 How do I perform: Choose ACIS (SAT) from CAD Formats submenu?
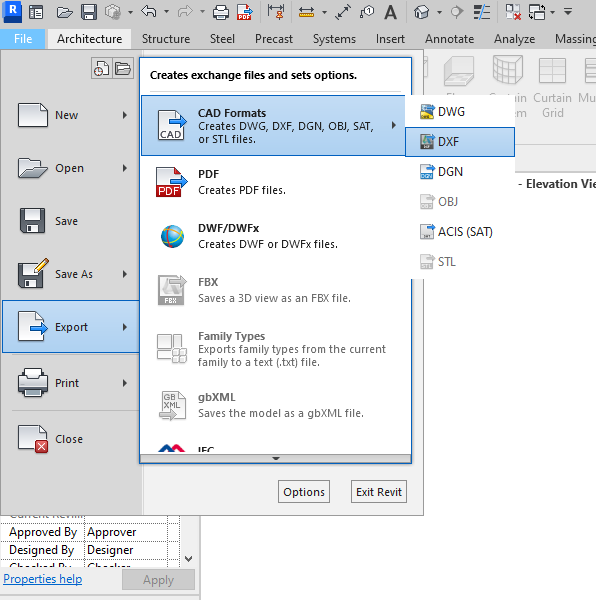tap(460, 232)
